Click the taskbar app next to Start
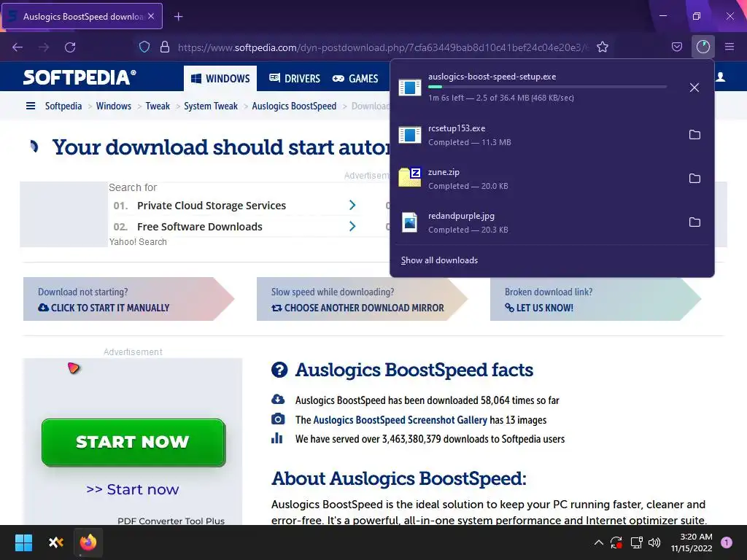This screenshot has width=747, height=560. pyautogui.click(x=56, y=542)
